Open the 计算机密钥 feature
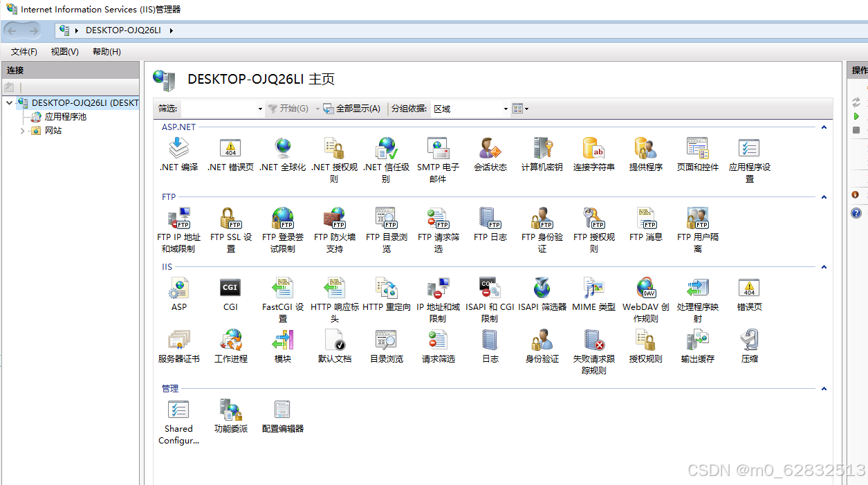 542,154
